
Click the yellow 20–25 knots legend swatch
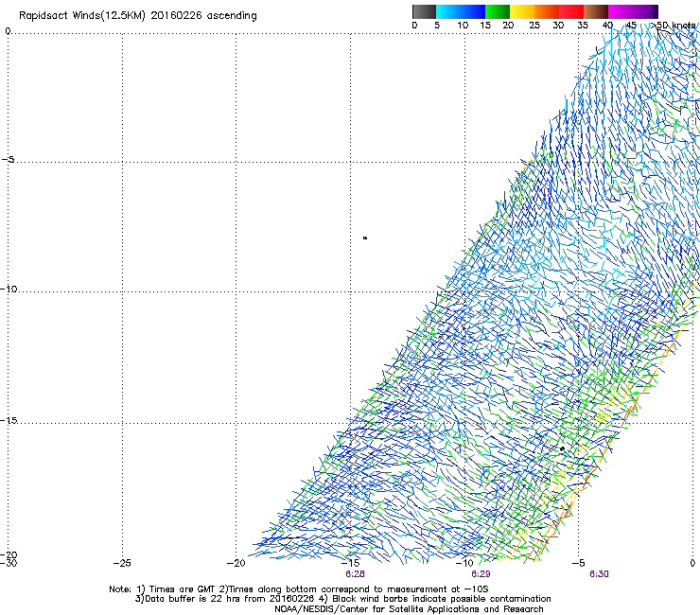pos(522,11)
